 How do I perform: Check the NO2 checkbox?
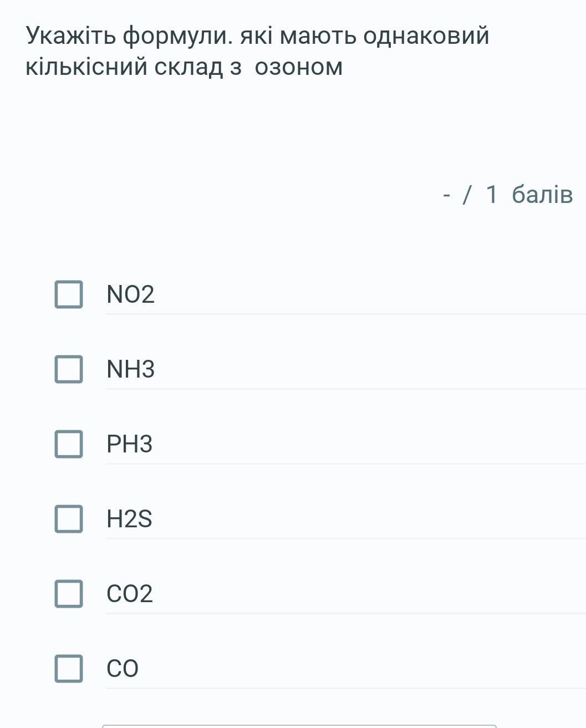coord(69,294)
